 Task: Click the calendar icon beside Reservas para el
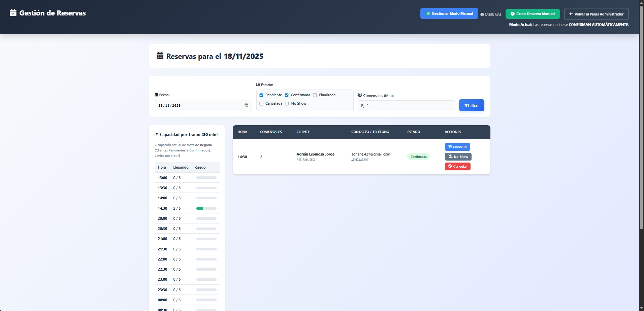point(160,56)
